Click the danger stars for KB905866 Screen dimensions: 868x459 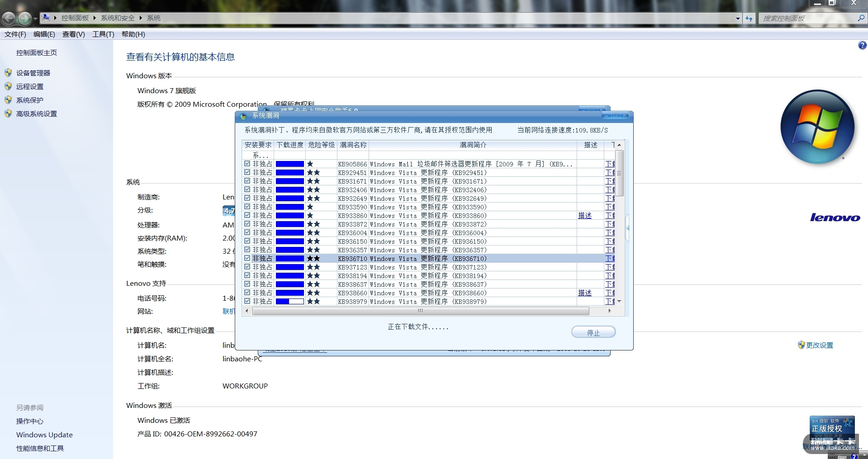coord(310,164)
